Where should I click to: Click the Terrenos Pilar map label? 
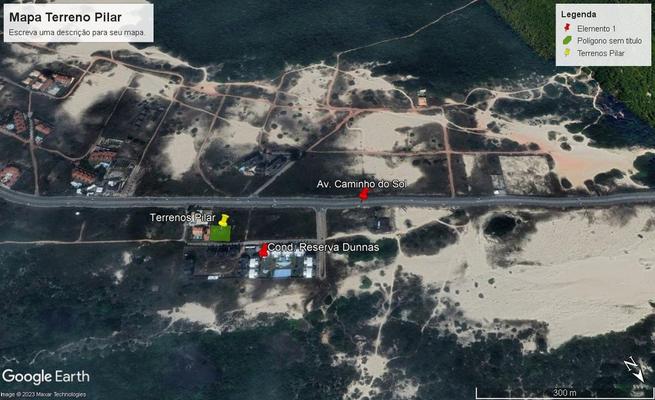(182, 217)
